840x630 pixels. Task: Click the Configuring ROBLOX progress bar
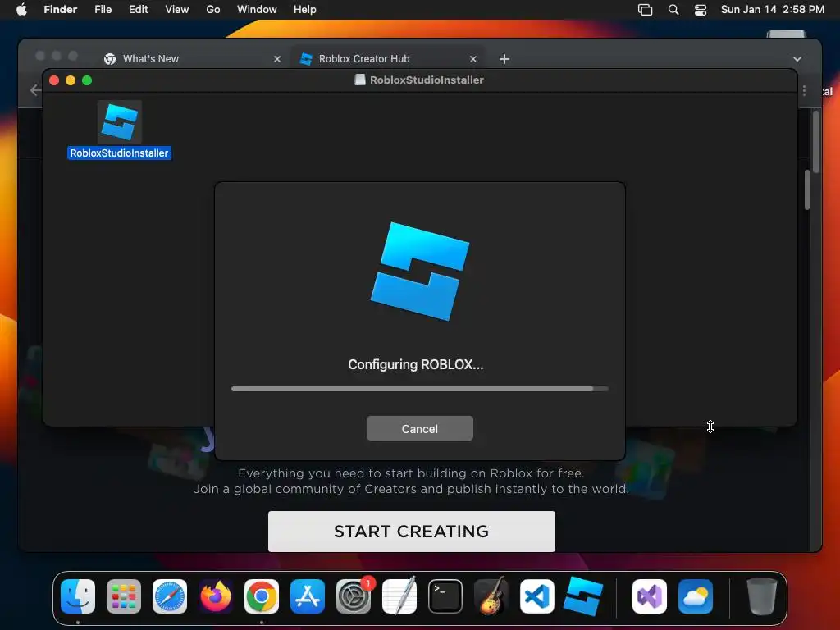[x=419, y=389]
